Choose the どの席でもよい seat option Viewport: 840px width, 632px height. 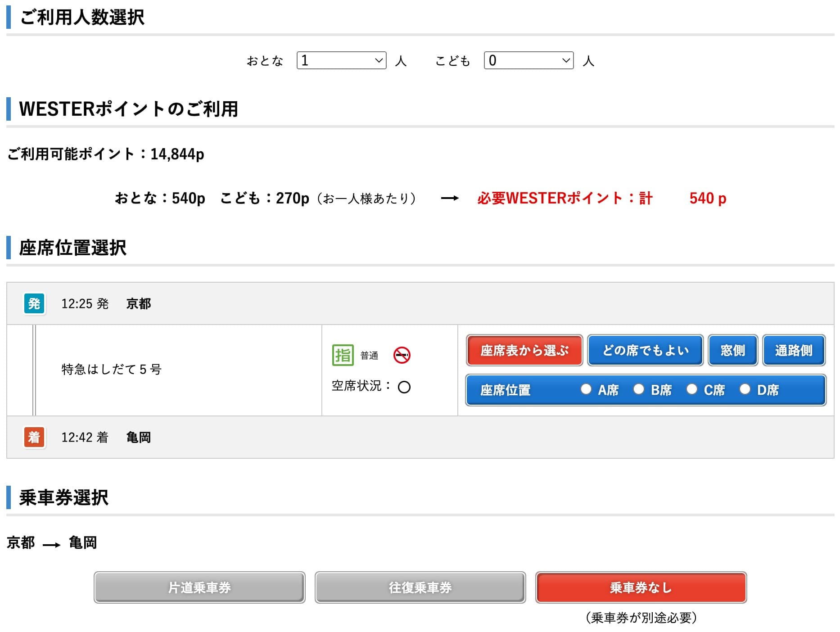coord(646,350)
